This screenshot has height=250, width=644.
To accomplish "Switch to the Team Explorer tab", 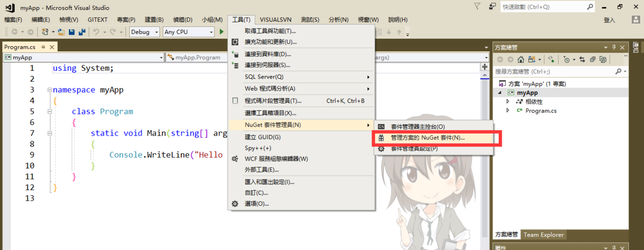I will 543,235.
